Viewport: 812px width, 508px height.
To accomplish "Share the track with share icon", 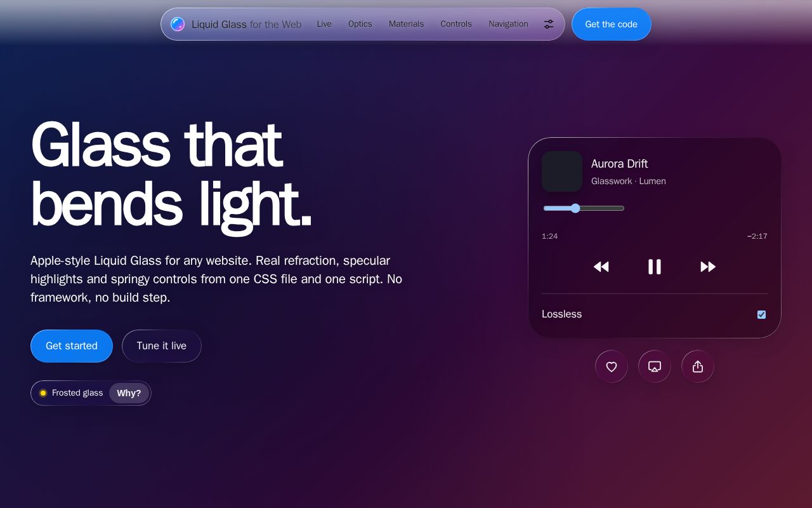I will 698,366.
